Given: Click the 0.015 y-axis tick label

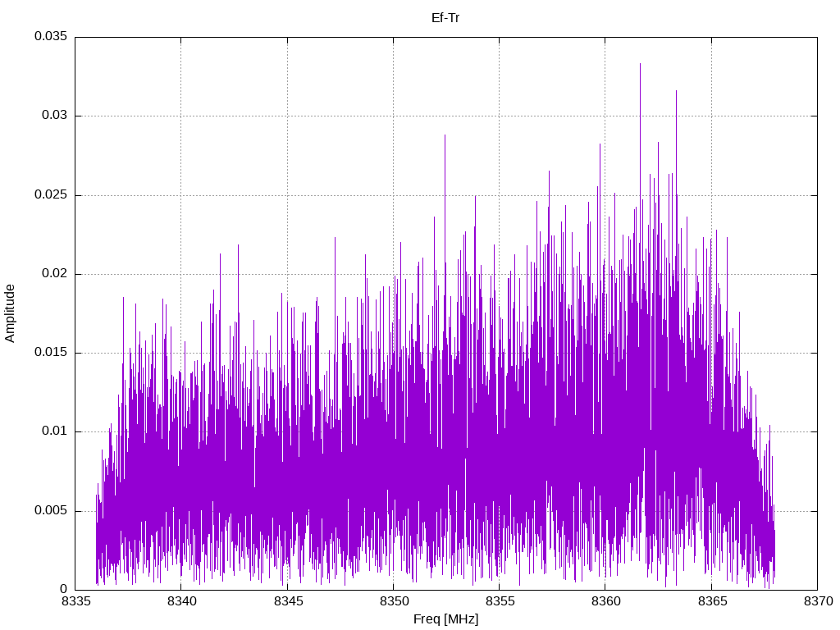Looking at the screenshot, I should [x=51, y=352].
